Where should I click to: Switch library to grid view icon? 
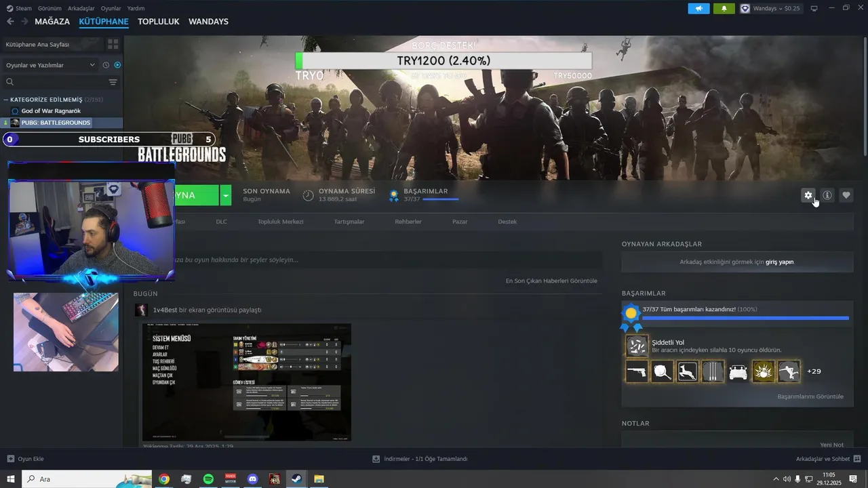click(113, 44)
